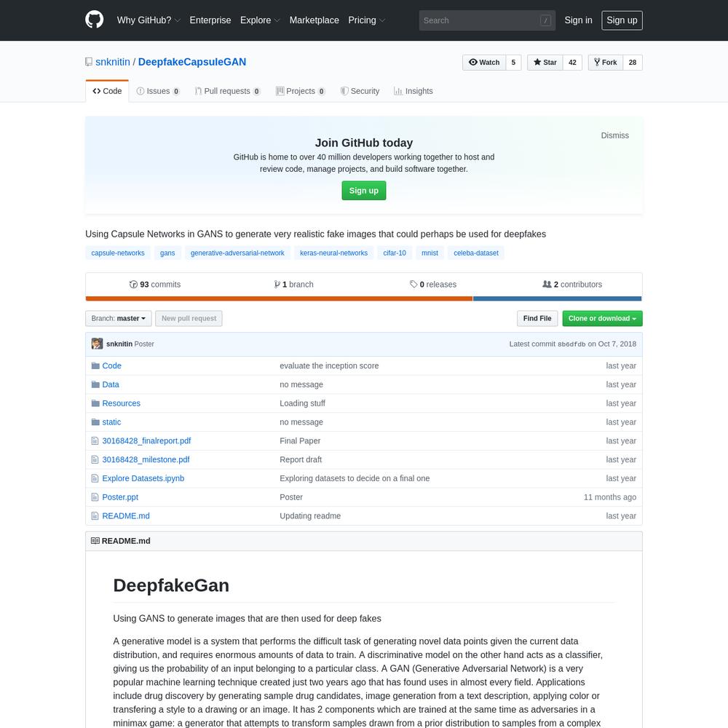The height and width of the screenshot is (728, 728).
Task: Click file icon beside Poster.ppt
Action: (95, 497)
